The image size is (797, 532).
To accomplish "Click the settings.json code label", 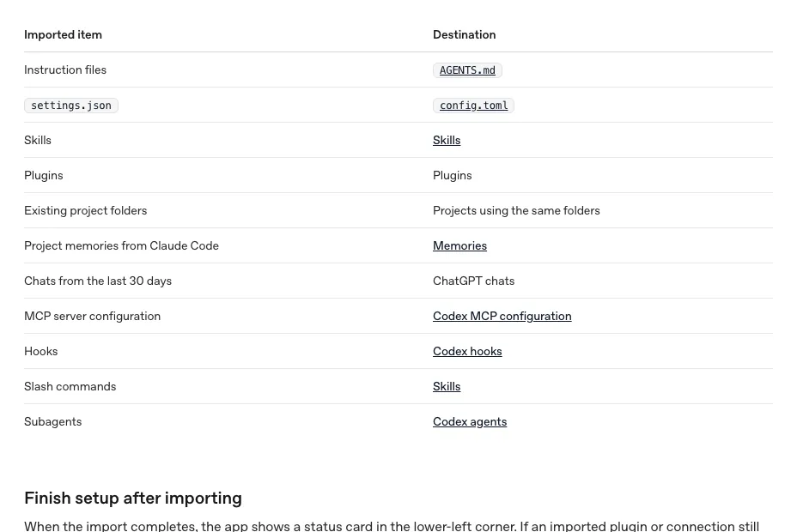I will pyautogui.click(x=71, y=106).
